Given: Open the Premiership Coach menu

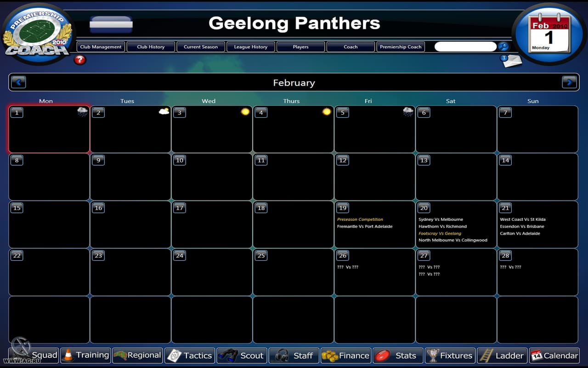Looking at the screenshot, I should click(x=401, y=46).
